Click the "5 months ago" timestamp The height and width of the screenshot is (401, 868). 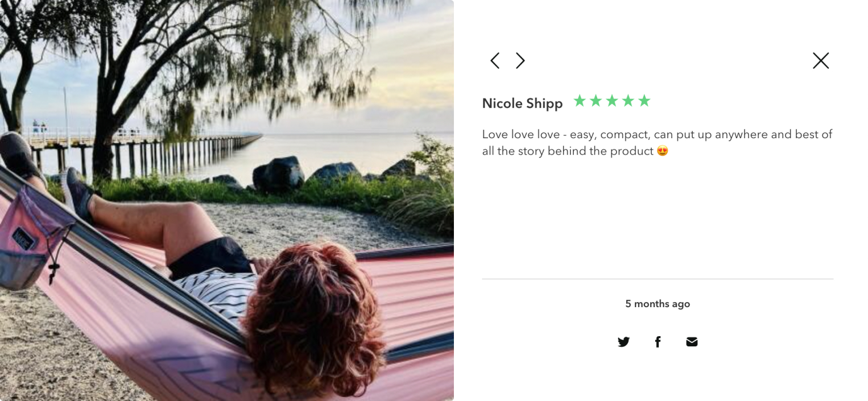click(x=658, y=304)
